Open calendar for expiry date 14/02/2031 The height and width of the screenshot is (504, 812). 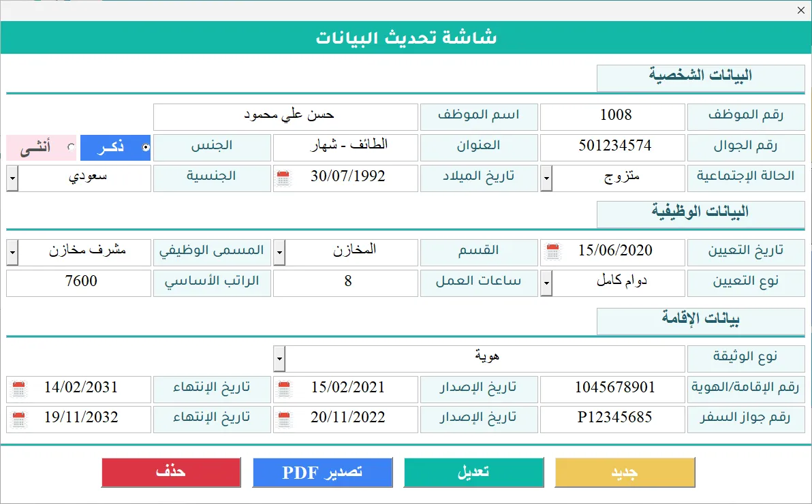pos(18,389)
